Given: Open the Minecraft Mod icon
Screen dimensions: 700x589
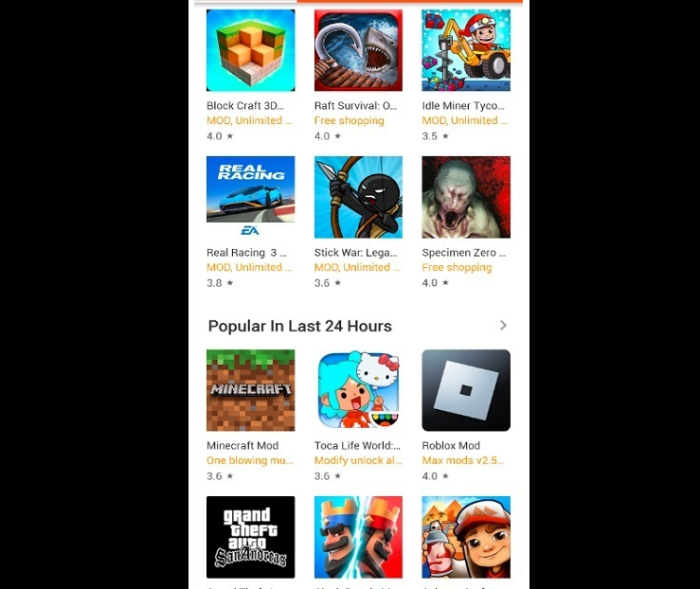Looking at the screenshot, I should [x=250, y=390].
